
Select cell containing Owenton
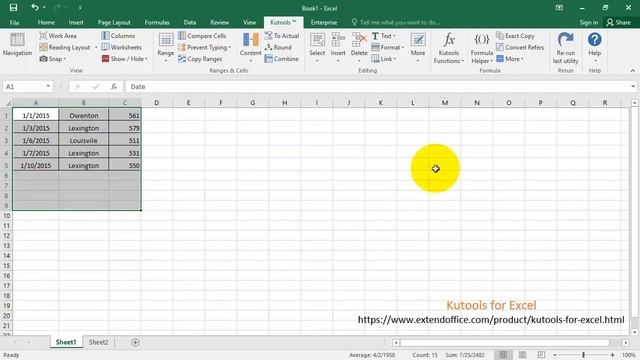point(84,116)
